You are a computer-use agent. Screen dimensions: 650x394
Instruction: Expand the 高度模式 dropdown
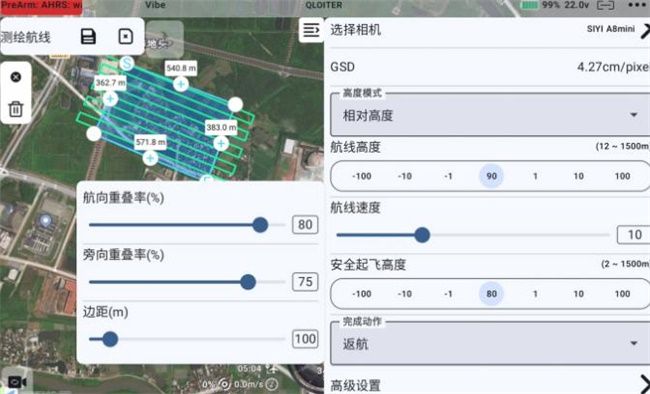point(490,115)
